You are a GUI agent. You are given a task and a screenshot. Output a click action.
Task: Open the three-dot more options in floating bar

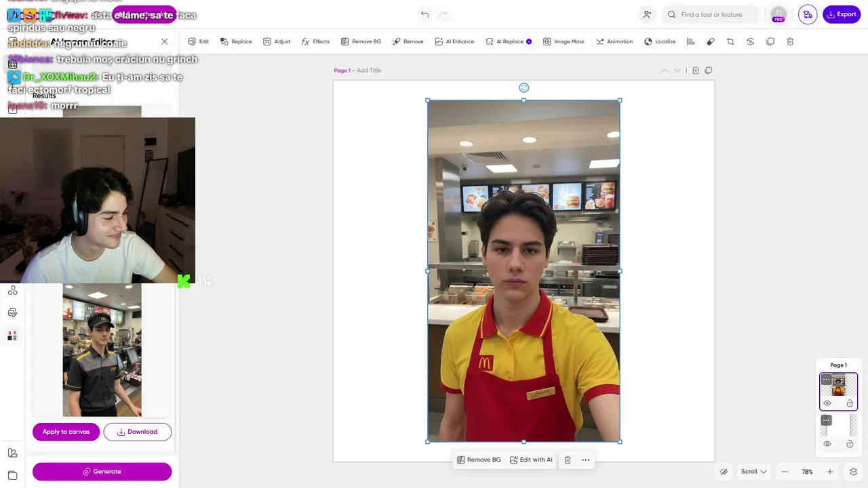pyautogui.click(x=586, y=460)
